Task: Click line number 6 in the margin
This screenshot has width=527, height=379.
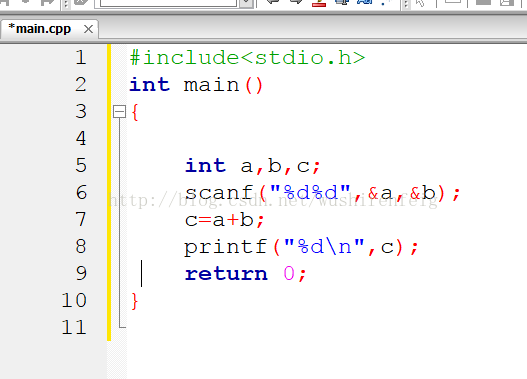Action: [x=81, y=193]
